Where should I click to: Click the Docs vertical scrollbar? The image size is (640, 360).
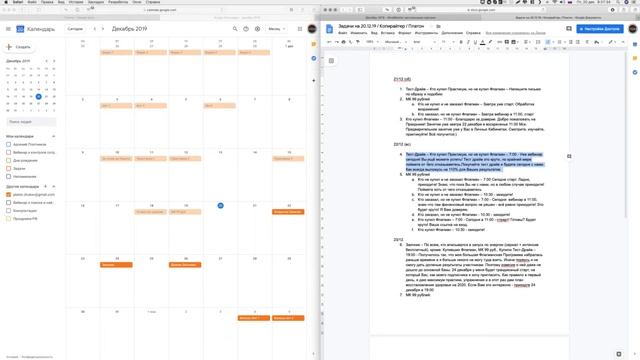coord(626,135)
